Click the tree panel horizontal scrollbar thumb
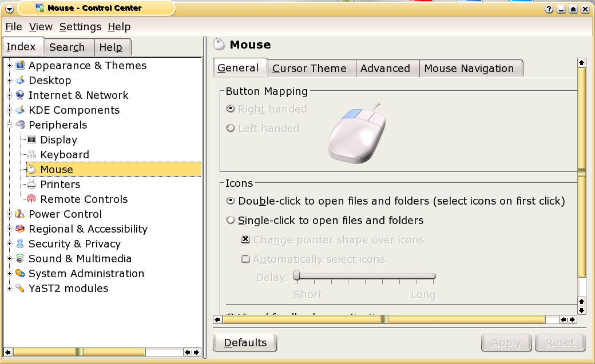595x364 pixels. pyautogui.click(x=79, y=352)
